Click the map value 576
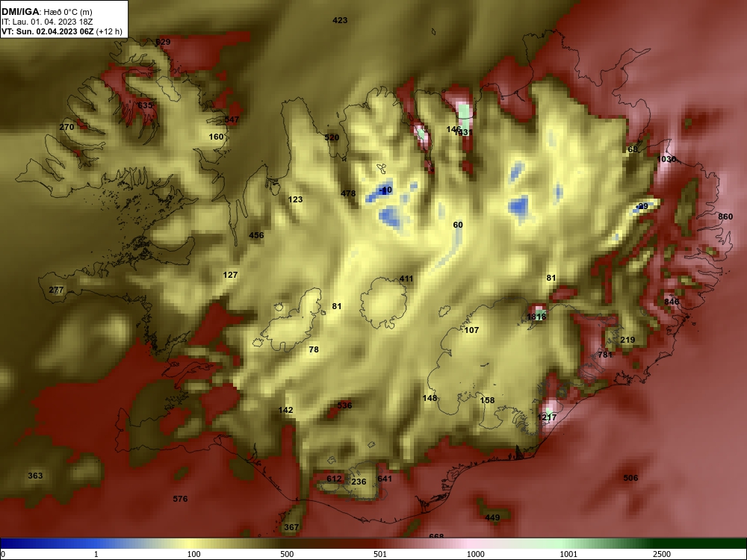The image size is (747, 560). tap(180, 499)
